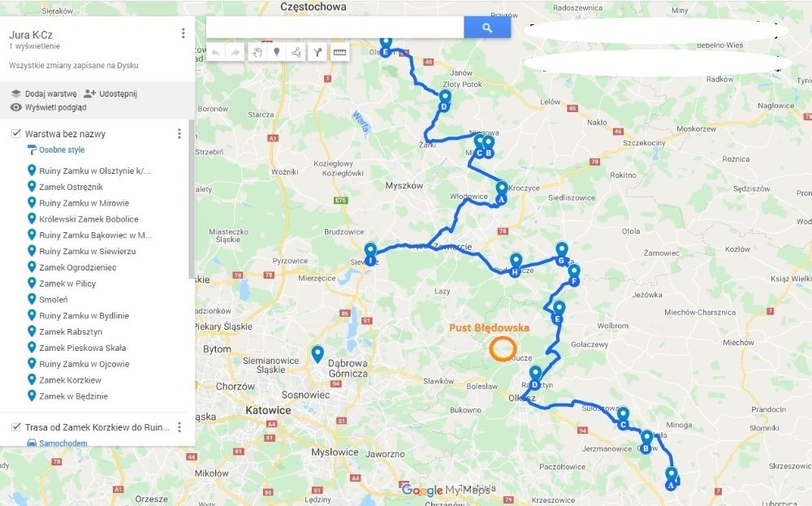This screenshot has width=812, height=506.
Task: Click the redo arrow in toolbar
Action: [x=235, y=52]
